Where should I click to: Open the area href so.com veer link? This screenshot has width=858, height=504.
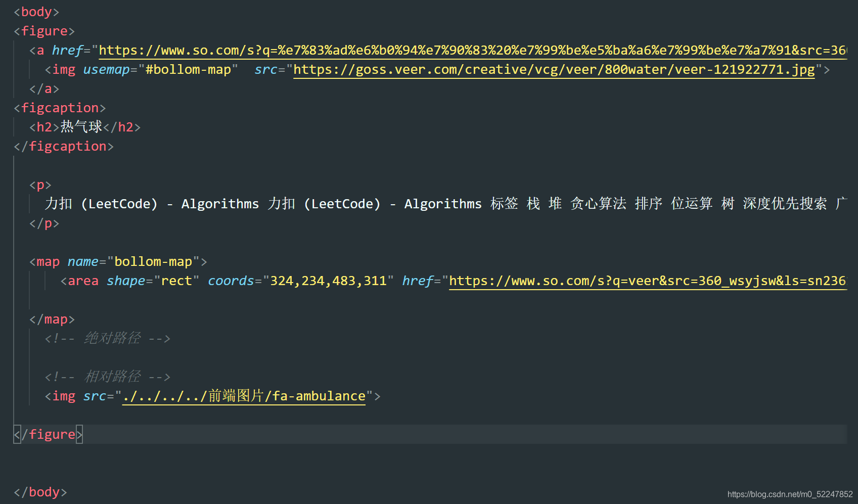(x=648, y=281)
